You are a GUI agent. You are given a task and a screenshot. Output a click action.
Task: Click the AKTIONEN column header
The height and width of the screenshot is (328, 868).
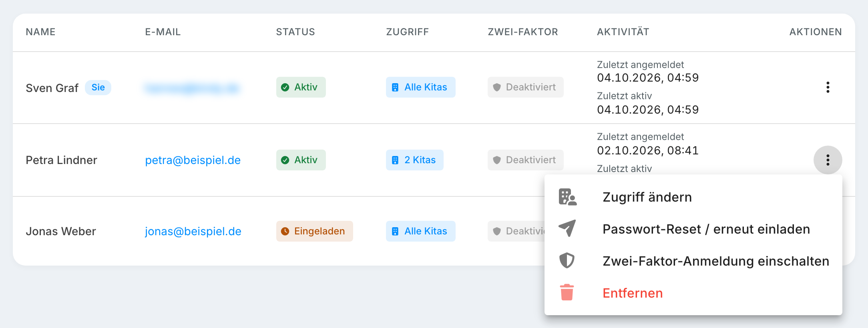(816, 32)
